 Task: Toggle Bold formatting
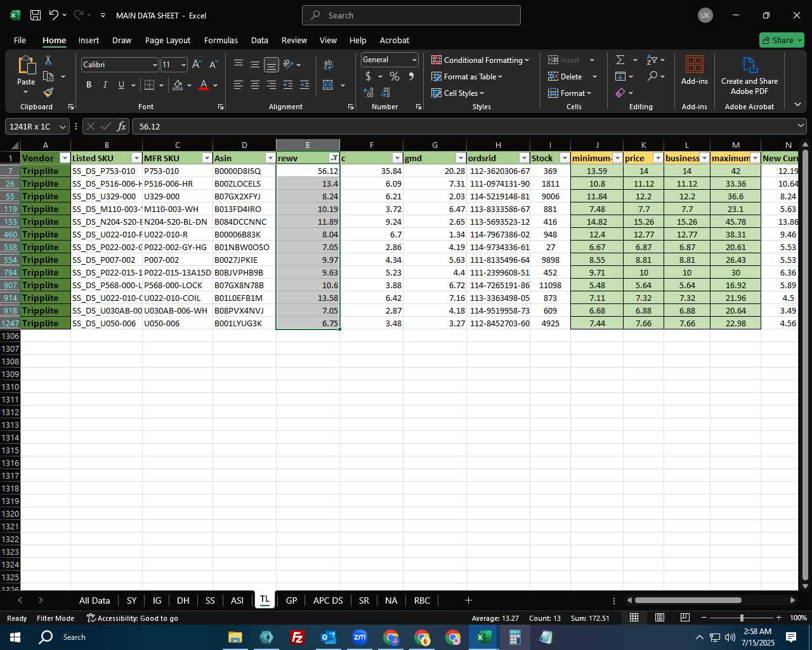coord(89,84)
